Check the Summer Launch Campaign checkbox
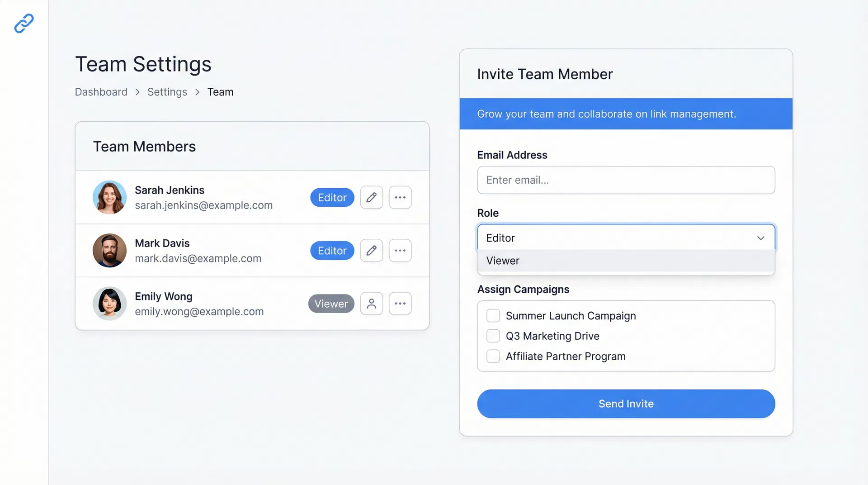The image size is (868, 485). (x=493, y=315)
